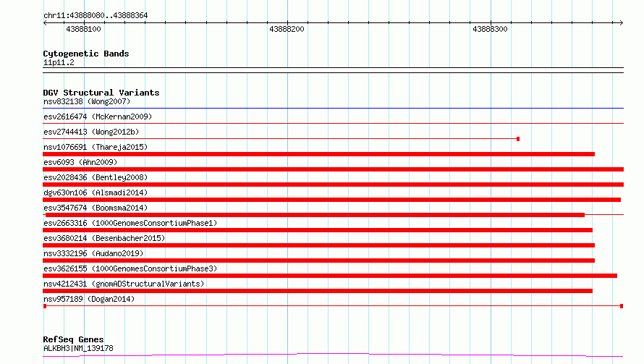Select the RefSeq Genes track title
This screenshot has height=364, width=644.
73,340
